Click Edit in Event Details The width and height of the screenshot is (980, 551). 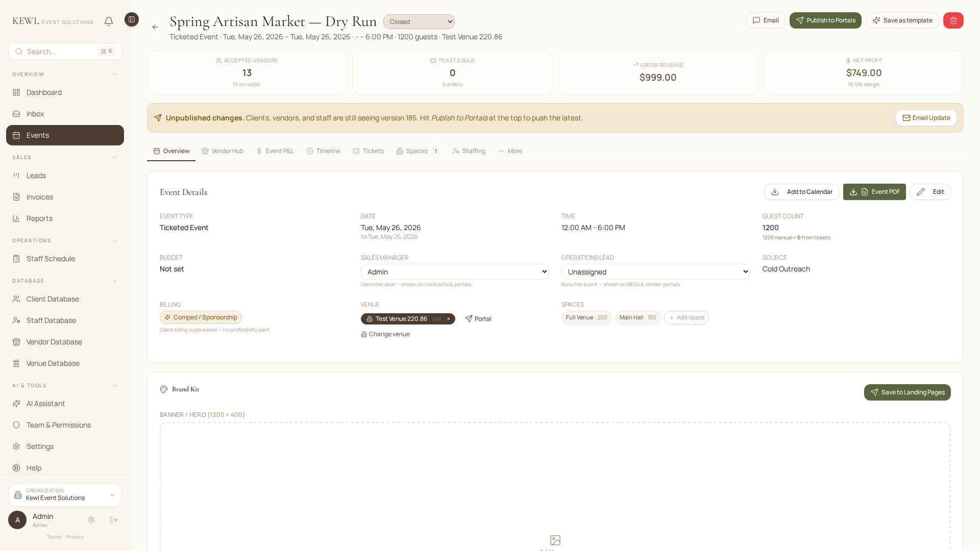pyautogui.click(x=930, y=192)
